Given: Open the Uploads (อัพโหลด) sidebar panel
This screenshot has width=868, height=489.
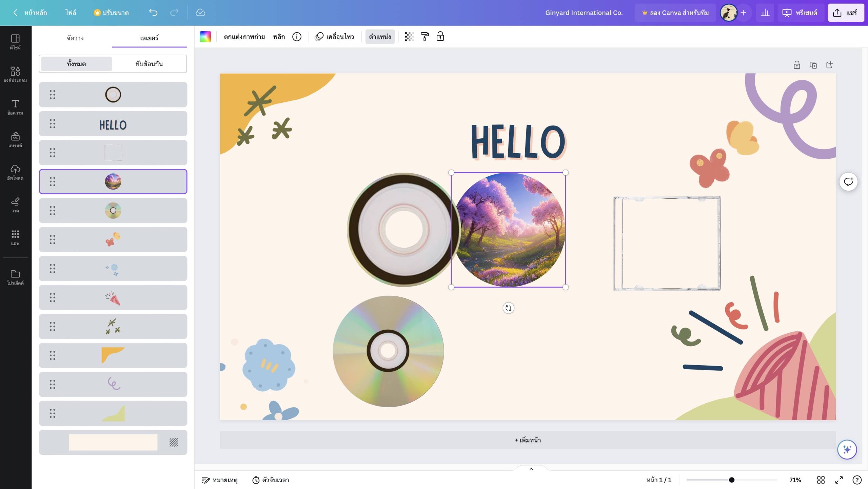Looking at the screenshot, I should pyautogui.click(x=15, y=172).
